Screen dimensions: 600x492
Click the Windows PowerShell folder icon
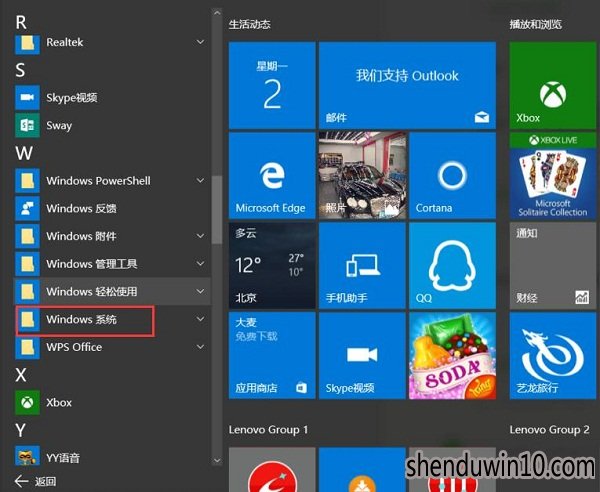tap(27, 181)
